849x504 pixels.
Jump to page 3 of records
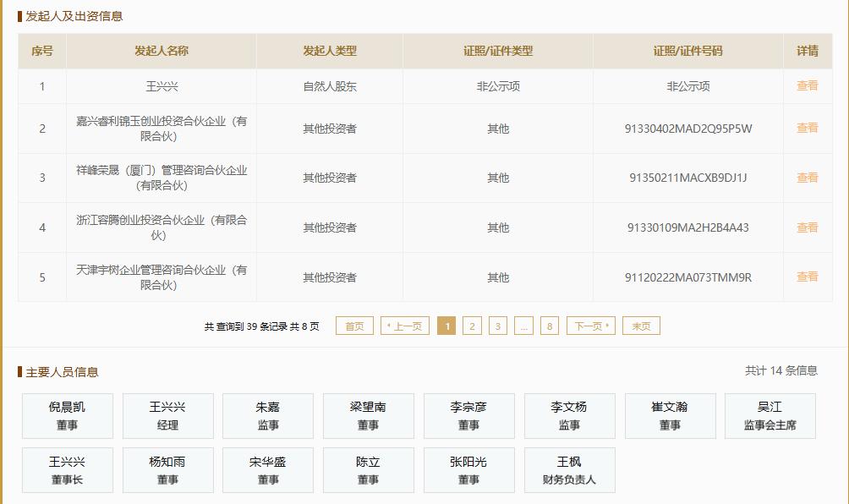click(498, 326)
